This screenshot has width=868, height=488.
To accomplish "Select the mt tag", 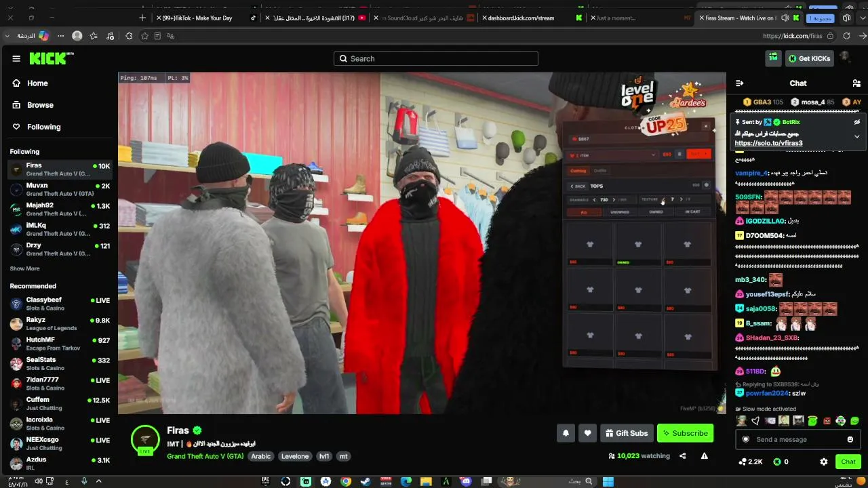I will coord(344,456).
